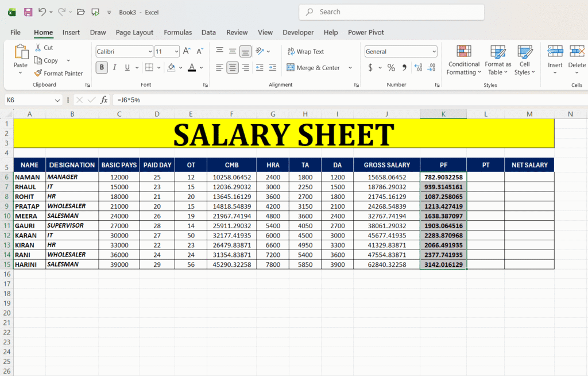This screenshot has width=588, height=376.
Task: Expand the Fill Color dropdown arrow
Action: (x=180, y=68)
